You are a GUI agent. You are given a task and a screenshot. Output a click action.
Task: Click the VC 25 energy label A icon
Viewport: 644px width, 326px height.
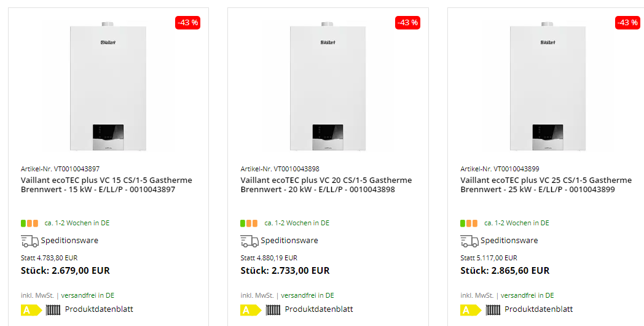[x=471, y=310]
